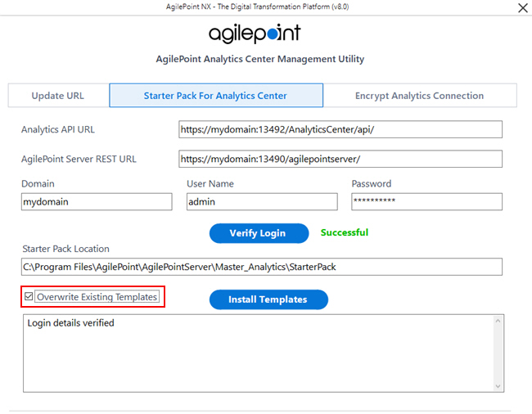Click the Password label
The image size is (532, 414).
pos(372,184)
